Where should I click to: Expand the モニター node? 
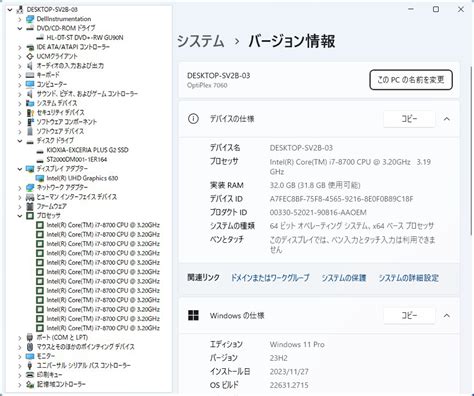pos(20,356)
